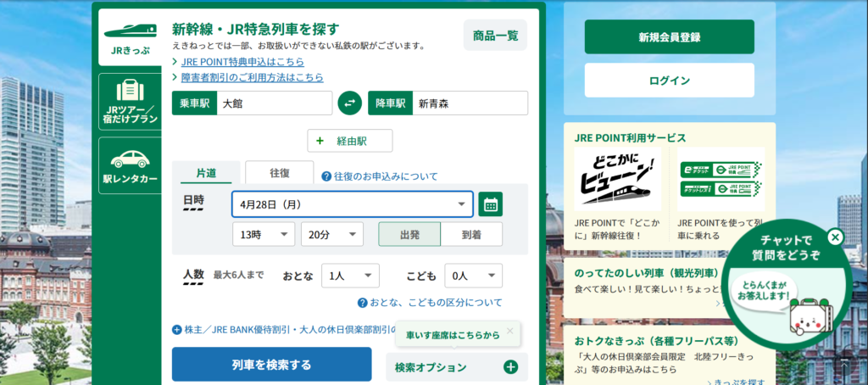Click the 乗車駅 departure station field
Viewport: 868px width, 385px height.
point(273,103)
